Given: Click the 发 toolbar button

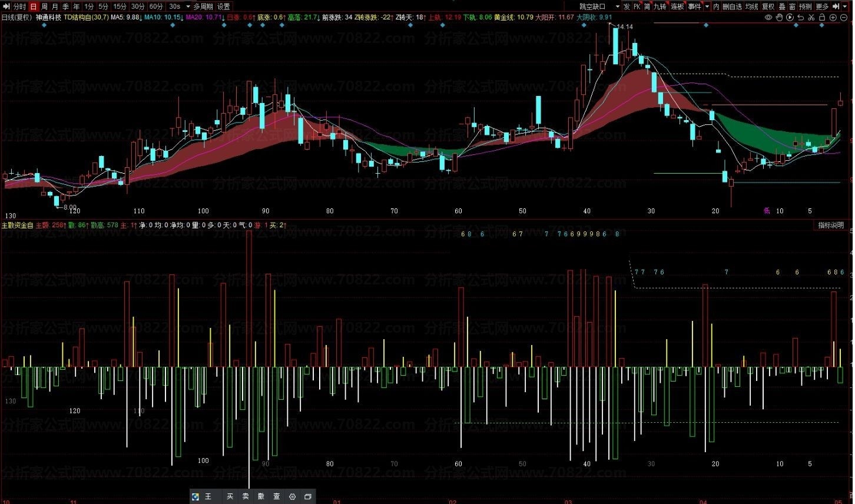Looking at the screenshot, I should [x=627, y=6].
